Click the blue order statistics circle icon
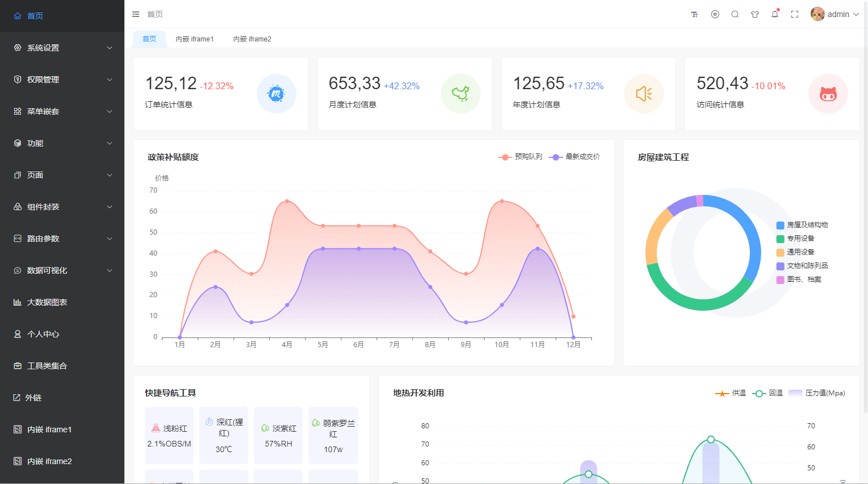The height and width of the screenshot is (484, 868). click(277, 94)
